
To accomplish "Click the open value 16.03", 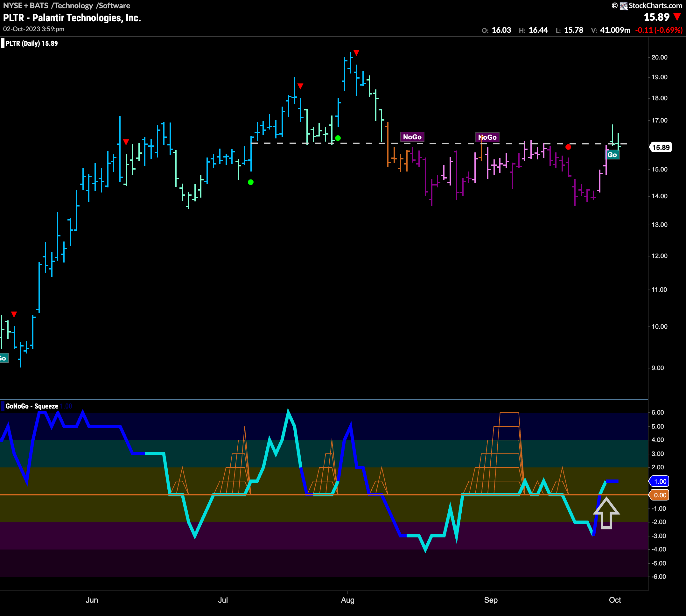I will [501, 30].
